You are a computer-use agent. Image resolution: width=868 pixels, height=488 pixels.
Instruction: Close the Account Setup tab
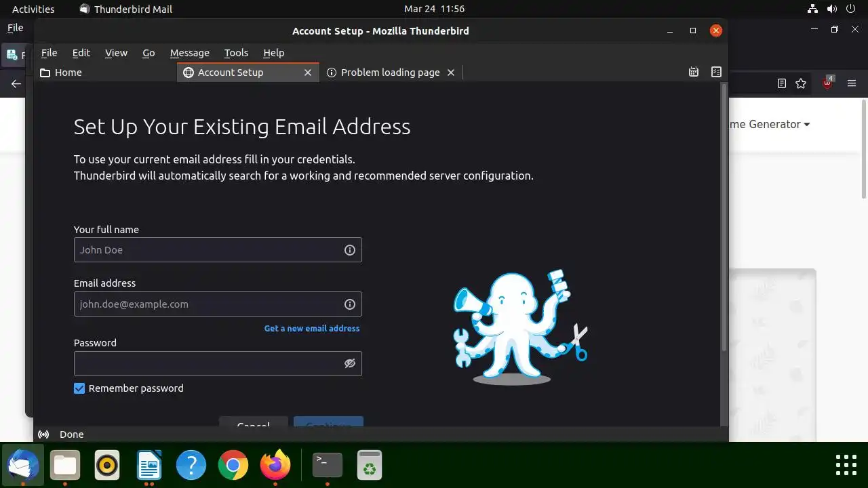[307, 73]
